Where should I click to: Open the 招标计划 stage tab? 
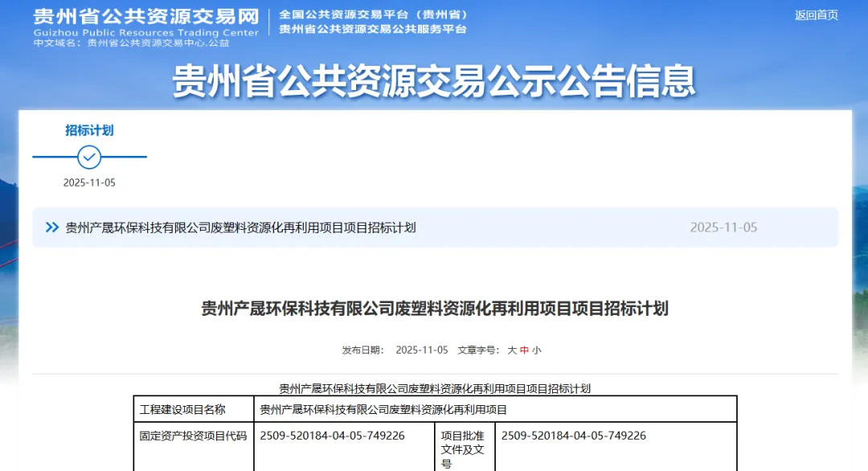click(x=89, y=130)
